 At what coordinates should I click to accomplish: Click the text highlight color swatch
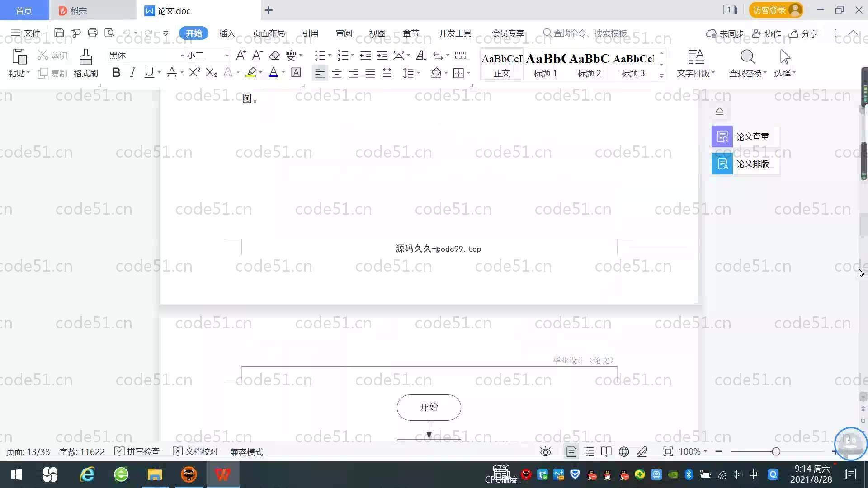[x=251, y=72]
